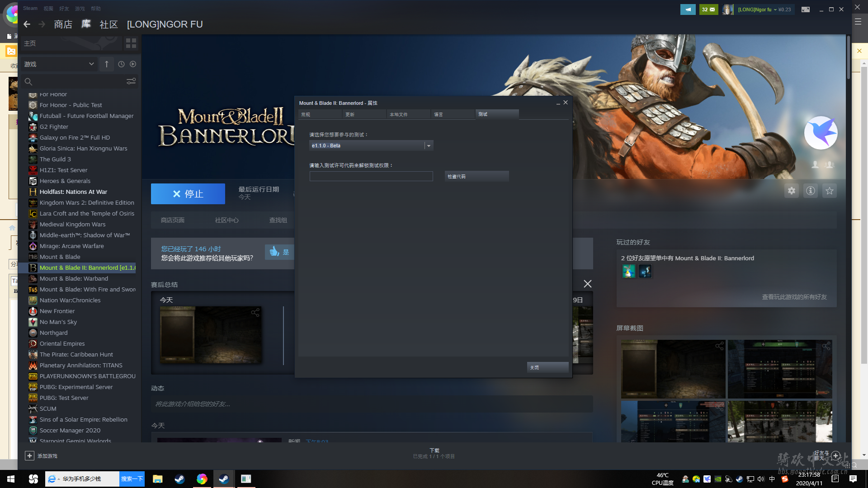
Task: Go back with the Steam back arrow
Action: click(27, 24)
